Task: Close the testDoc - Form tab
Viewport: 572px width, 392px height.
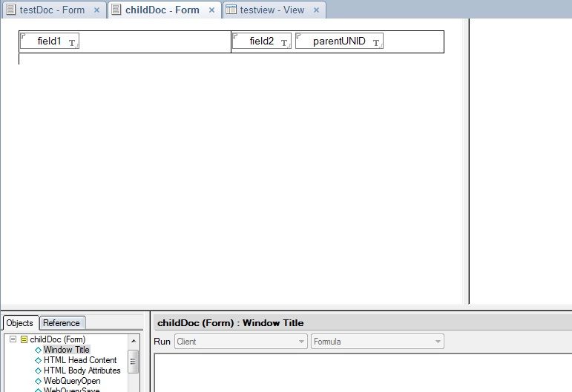Action: point(96,10)
